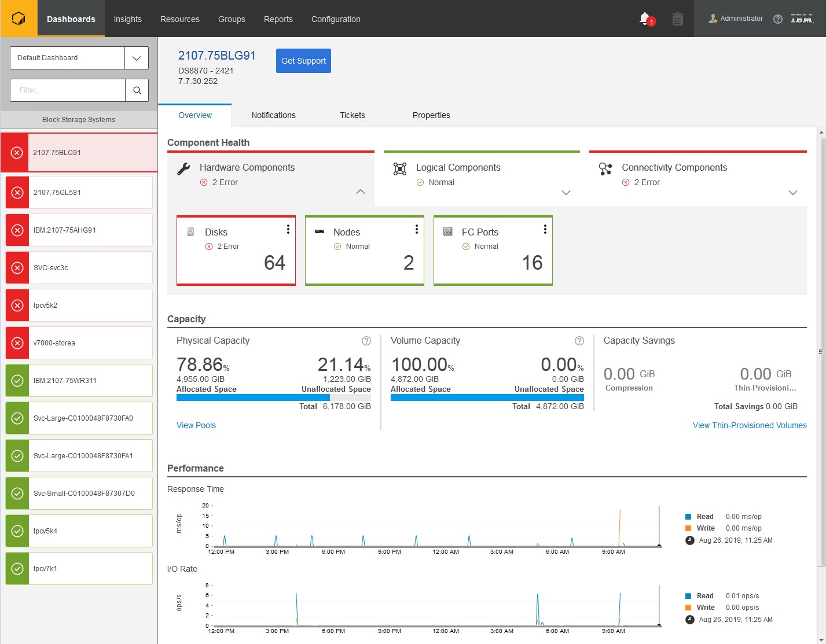Click Response Time Read legend swatch
The image size is (826, 644).
click(688, 517)
